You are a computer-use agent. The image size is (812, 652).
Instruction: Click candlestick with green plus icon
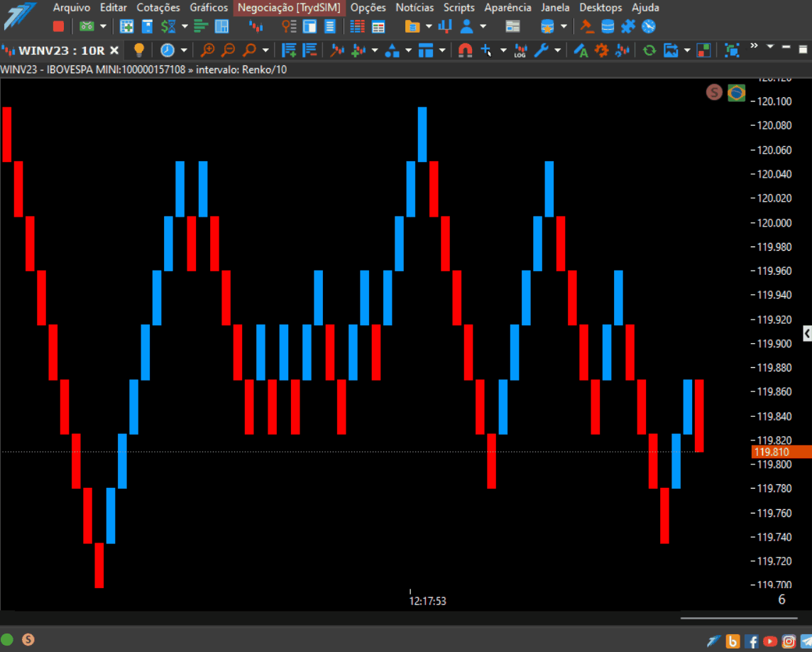358,50
